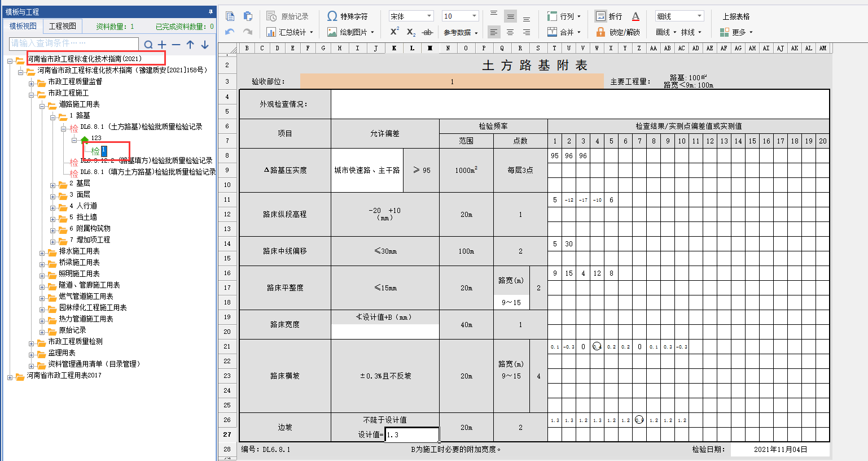The image size is (868, 461).
Task: Open the font size 10 dropdown
Action: click(x=474, y=16)
